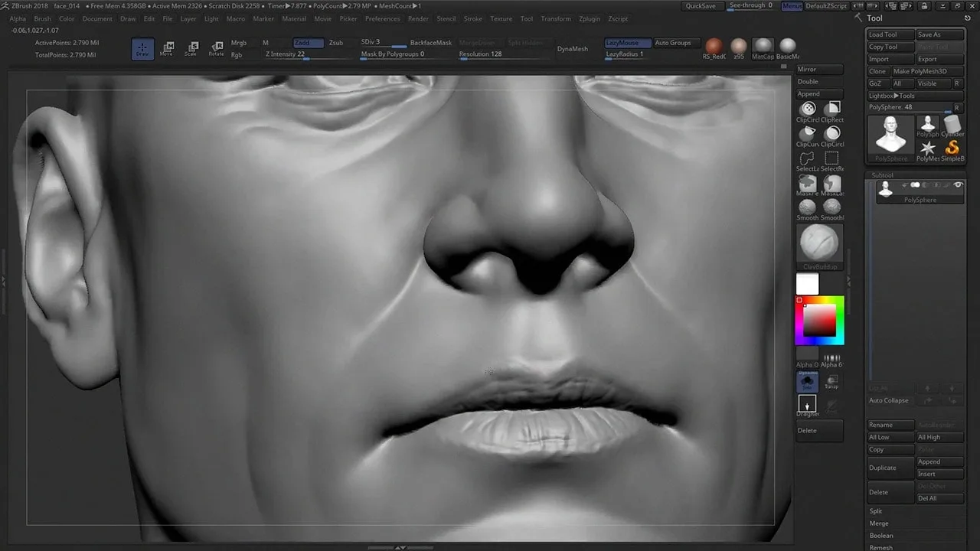
Task: Expand the Split subtool section
Action: (876, 510)
